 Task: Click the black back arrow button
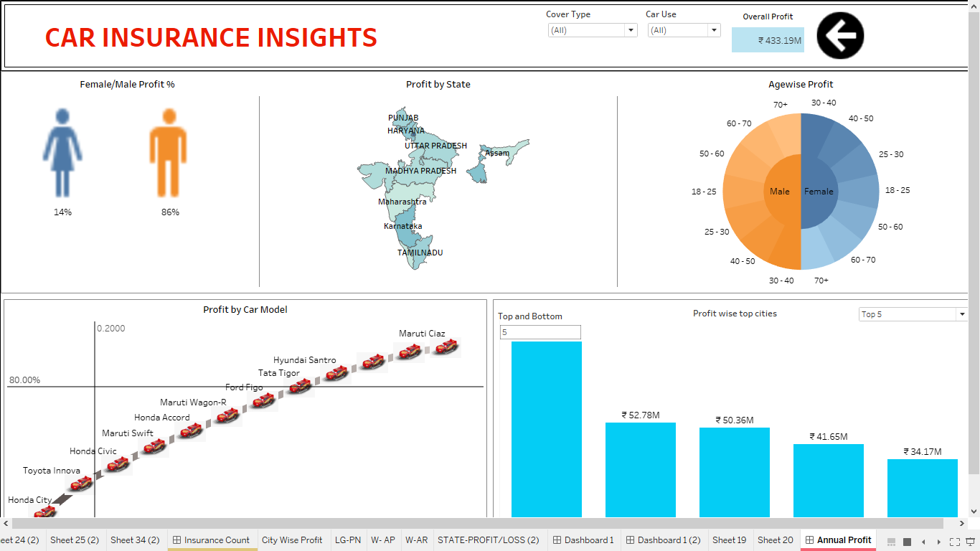click(840, 35)
